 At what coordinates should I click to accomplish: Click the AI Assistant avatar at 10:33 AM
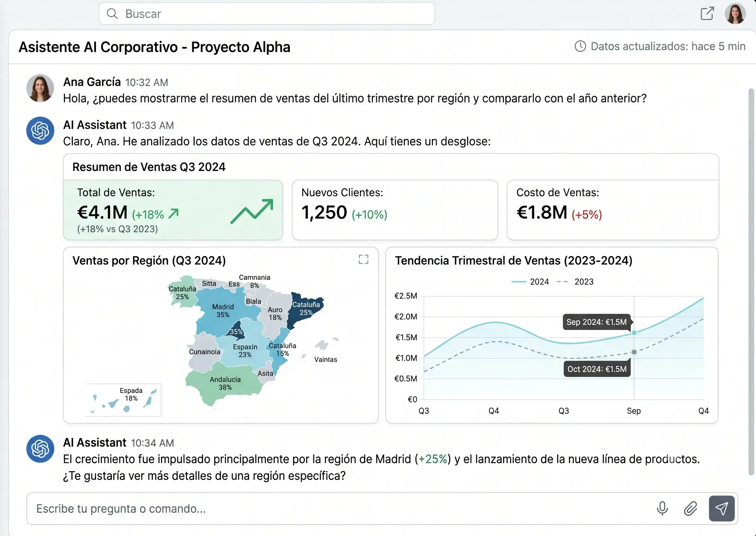(40, 131)
